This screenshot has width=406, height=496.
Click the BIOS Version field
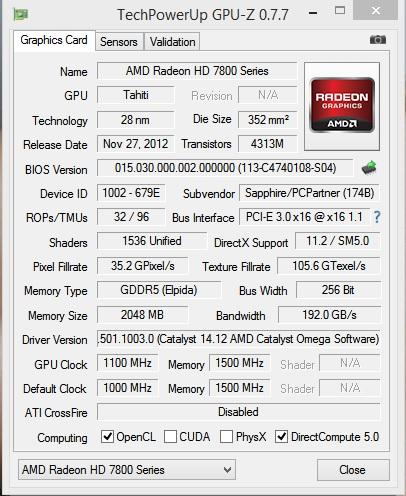pyautogui.click(x=225, y=168)
